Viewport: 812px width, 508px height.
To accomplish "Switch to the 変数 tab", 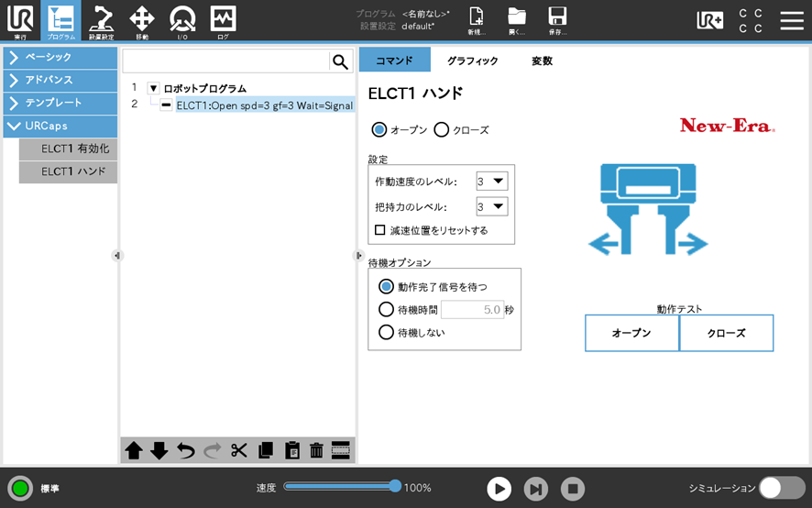I will pyautogui.click(x=542, y=61).
